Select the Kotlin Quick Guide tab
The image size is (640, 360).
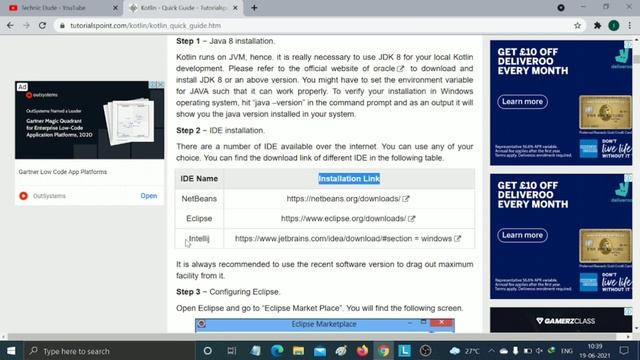(x=182, y=8)
